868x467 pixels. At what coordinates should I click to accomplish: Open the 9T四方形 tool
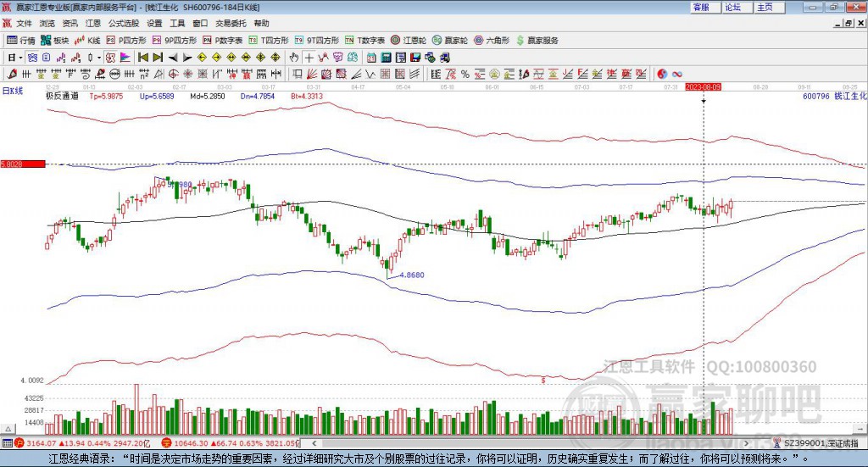point(317,41)
